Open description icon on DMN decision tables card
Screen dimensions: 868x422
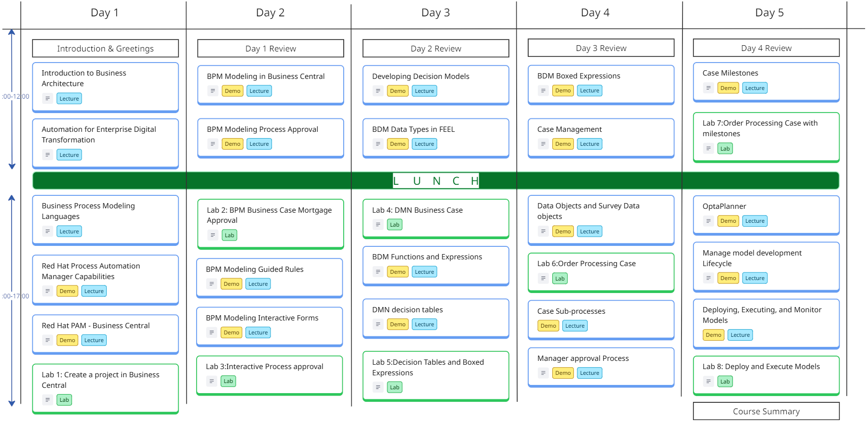point(378,324)
